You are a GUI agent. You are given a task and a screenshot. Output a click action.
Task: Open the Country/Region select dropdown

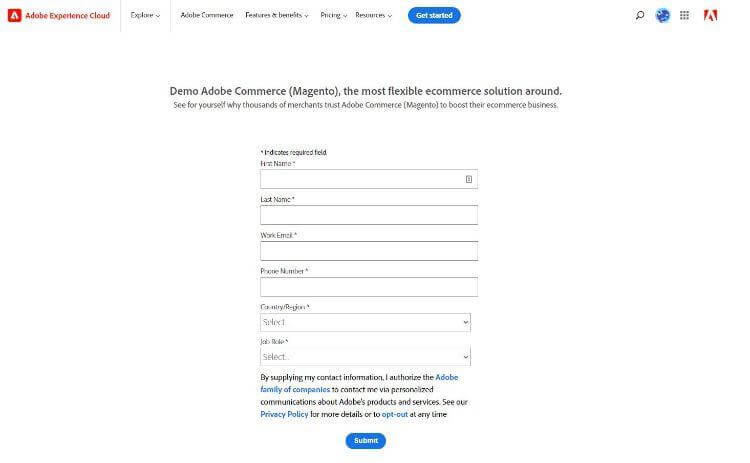pyautogui.click(x=365, y=322)
